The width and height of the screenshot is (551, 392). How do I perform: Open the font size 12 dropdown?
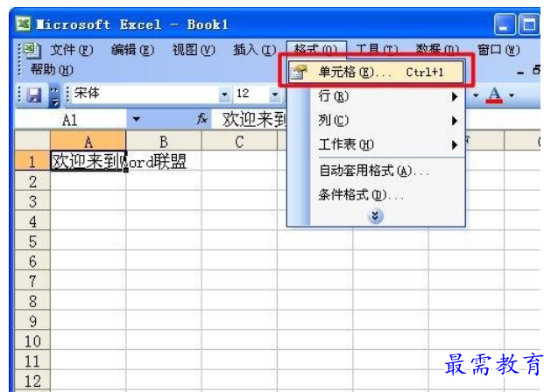pyautogui.click(x=275, y=94)
